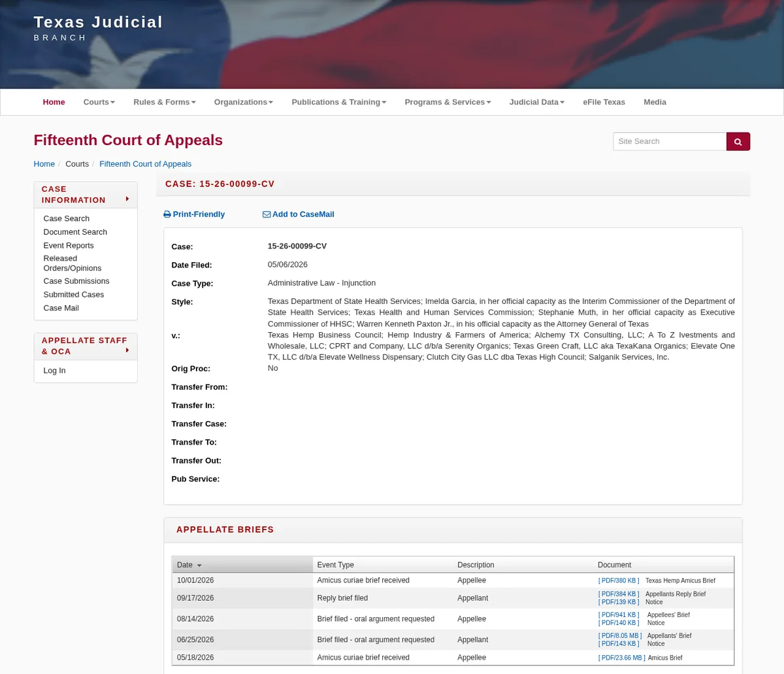The image size is (784, 674).
Task: Open Case Search in sidebar
Action: (x=67, y=218)
